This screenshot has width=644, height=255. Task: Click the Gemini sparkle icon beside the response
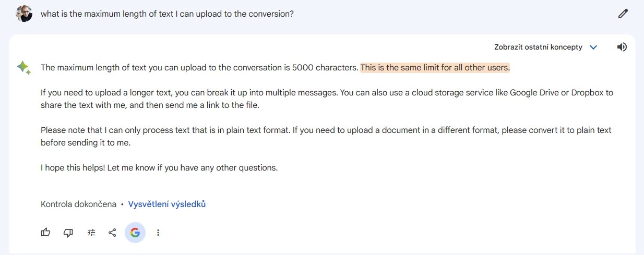tap(23, 68)
